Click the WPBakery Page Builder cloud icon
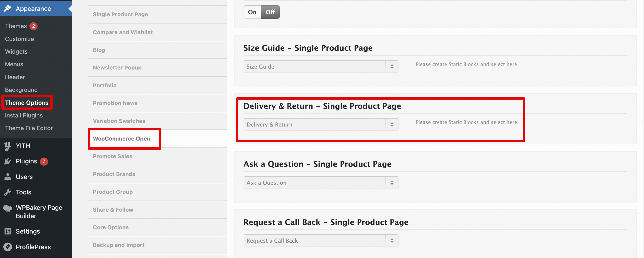This screenshot has width=644, height=258. click(x=8, y=208)
